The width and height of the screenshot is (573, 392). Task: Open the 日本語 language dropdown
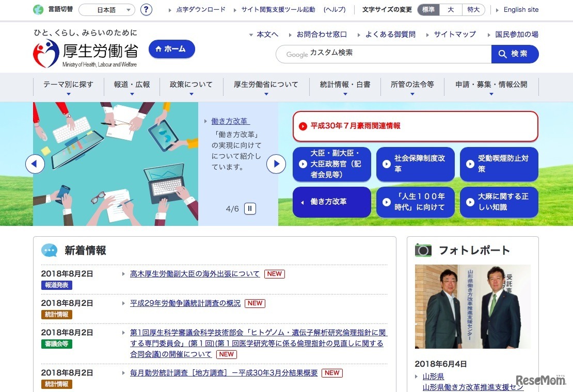(107, 9)
